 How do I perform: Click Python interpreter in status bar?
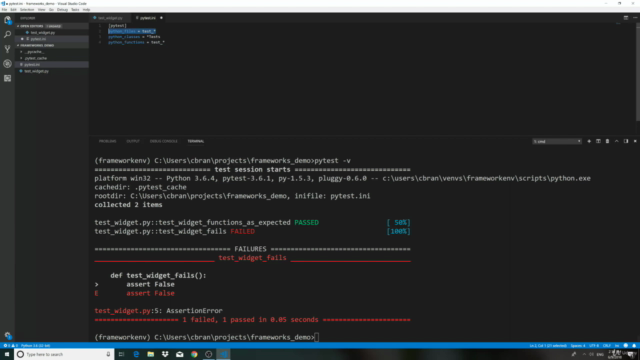36,346
